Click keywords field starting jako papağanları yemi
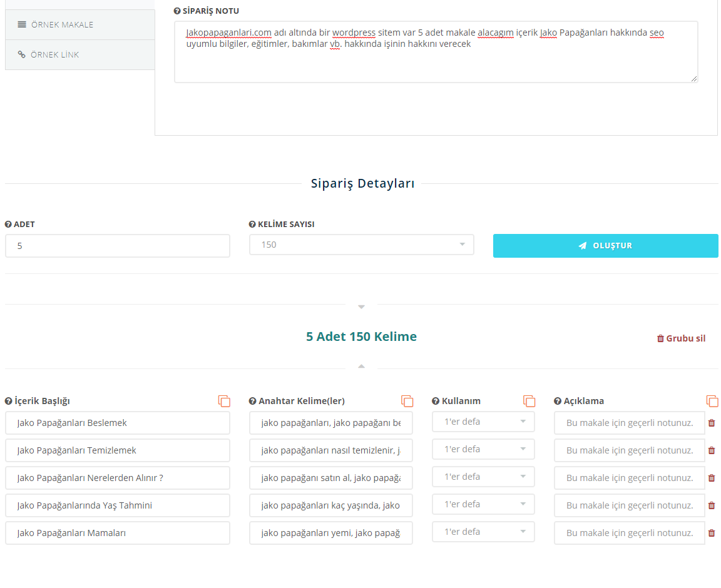The image size is (721, 588). 331,534
